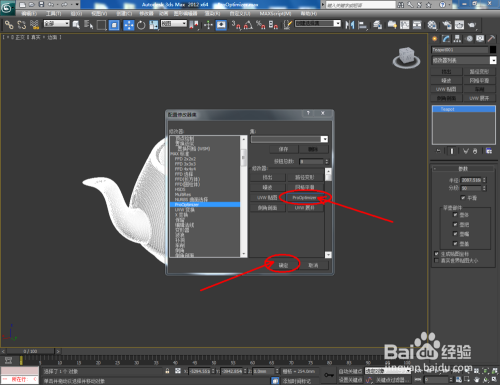The image size is (500, 385).
Task: Toggle Percent Snap button
Action: (261, 25)
